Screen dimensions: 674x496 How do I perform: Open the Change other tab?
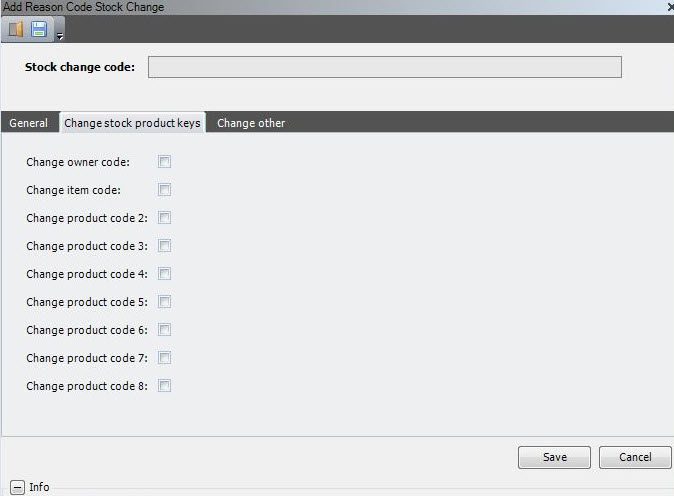pos(251,123)
